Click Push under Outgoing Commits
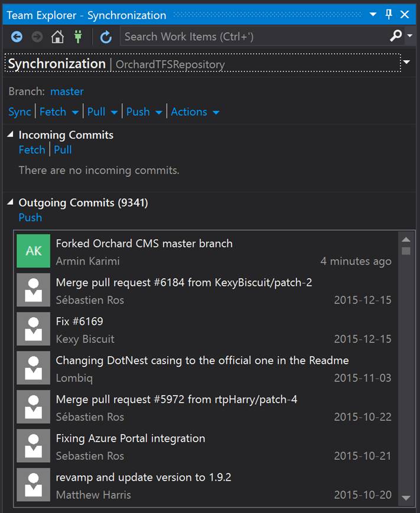Viewport: 420px width, 513px height. 31,218
